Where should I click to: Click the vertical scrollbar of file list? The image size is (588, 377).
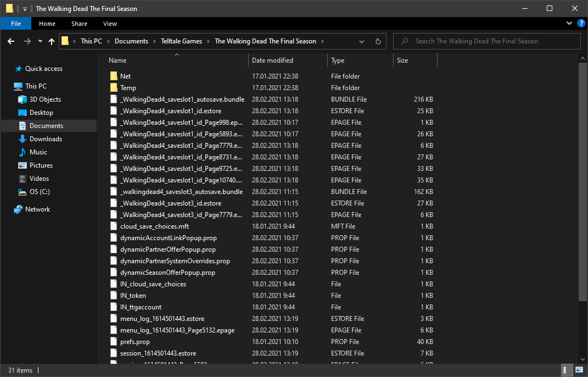pos(583,181)
